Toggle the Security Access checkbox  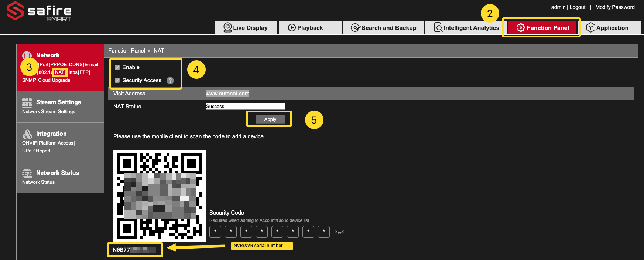click(117, 80)
